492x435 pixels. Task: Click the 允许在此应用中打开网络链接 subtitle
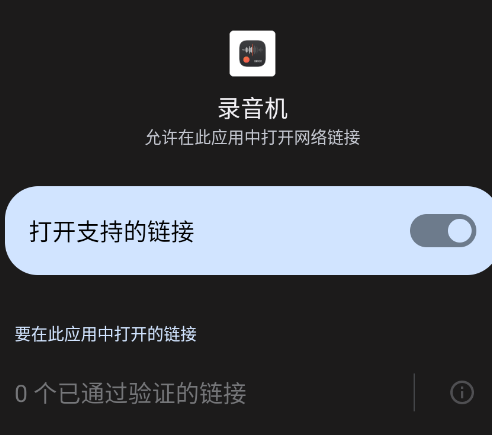(253, 137)
